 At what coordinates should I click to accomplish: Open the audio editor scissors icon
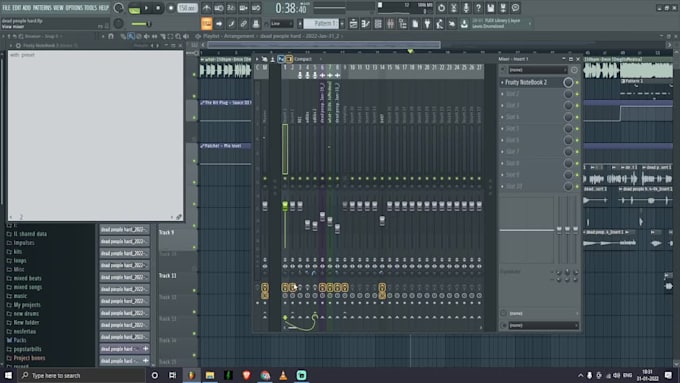pos(454,8)
